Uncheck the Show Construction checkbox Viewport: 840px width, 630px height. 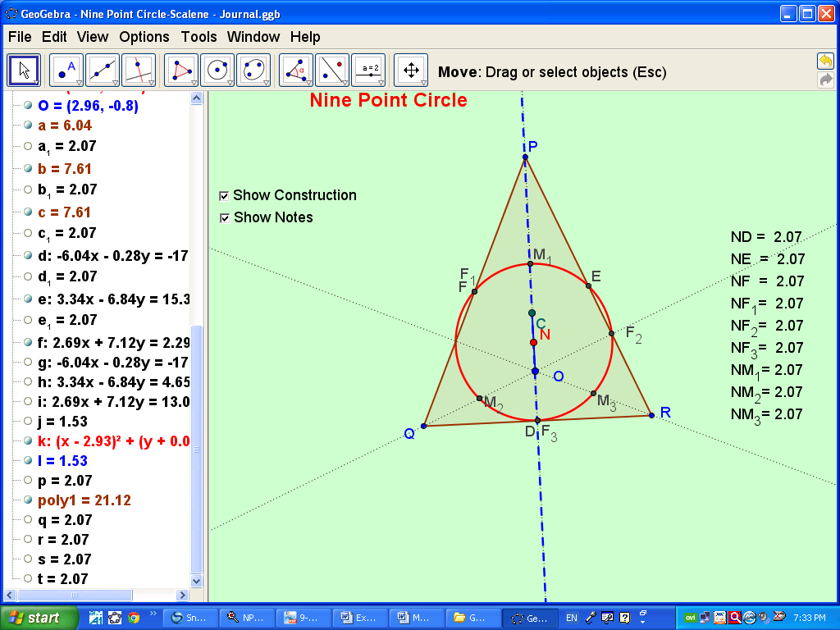pos(223,195)
